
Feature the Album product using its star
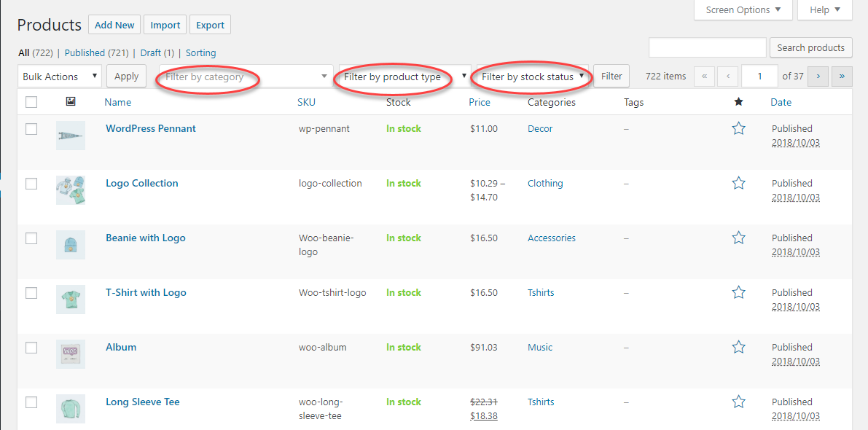tap(738, 348)
